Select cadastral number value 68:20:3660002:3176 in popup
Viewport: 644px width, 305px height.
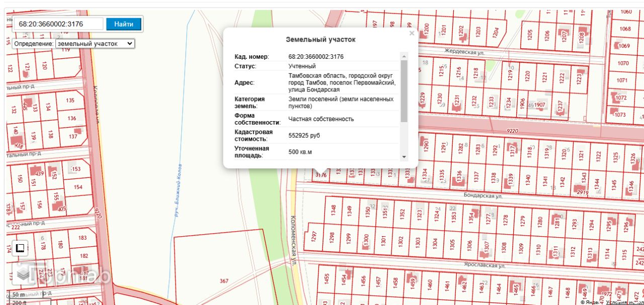pyautogui.click(x=316, y=56)
